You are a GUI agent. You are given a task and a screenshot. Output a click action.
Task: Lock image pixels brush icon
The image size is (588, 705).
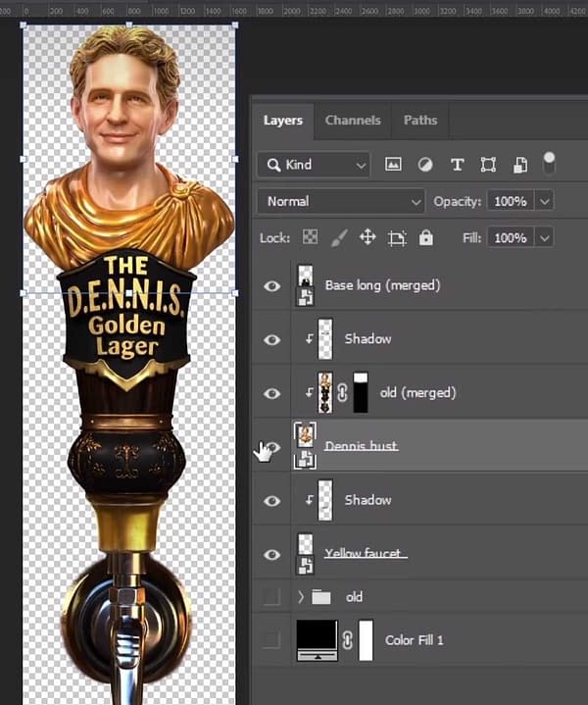point(339,237)
